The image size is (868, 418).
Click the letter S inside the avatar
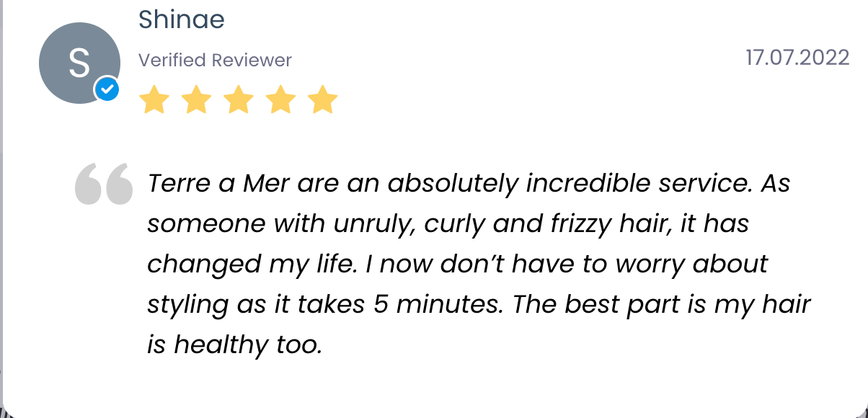[79, 63]
